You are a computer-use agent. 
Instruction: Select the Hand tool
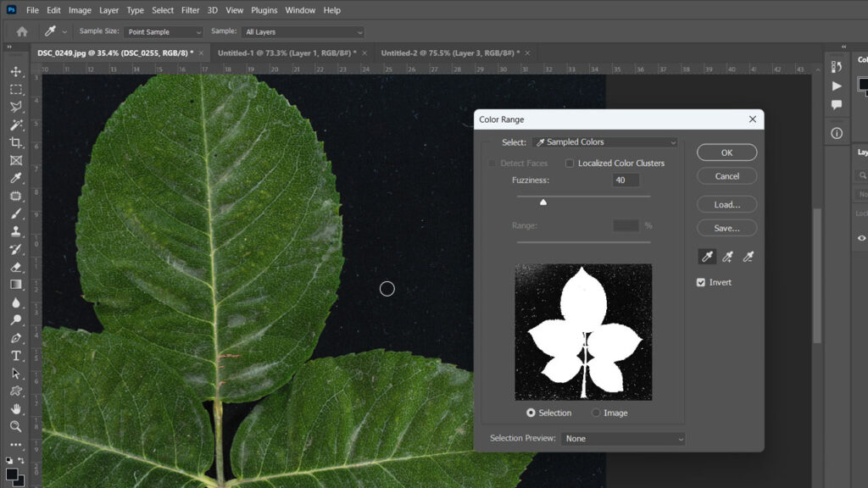[x=15, y=409]
